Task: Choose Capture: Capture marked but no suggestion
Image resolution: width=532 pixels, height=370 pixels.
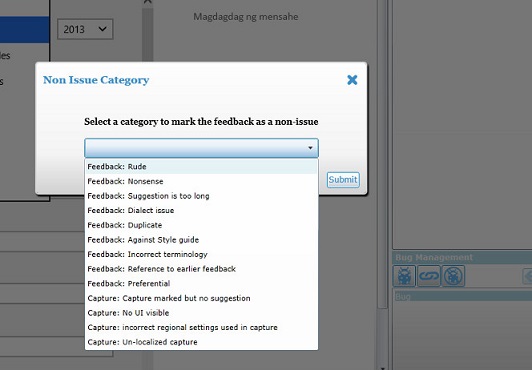Action: point(202,298)
